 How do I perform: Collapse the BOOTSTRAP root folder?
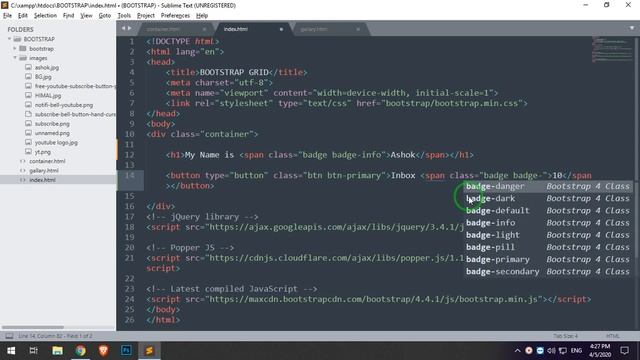click(9, 39)
